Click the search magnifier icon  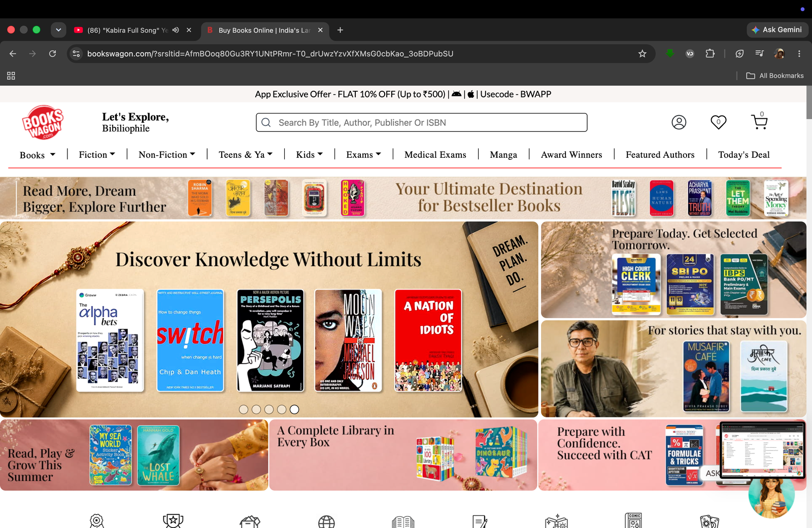[x=266, y=122]
